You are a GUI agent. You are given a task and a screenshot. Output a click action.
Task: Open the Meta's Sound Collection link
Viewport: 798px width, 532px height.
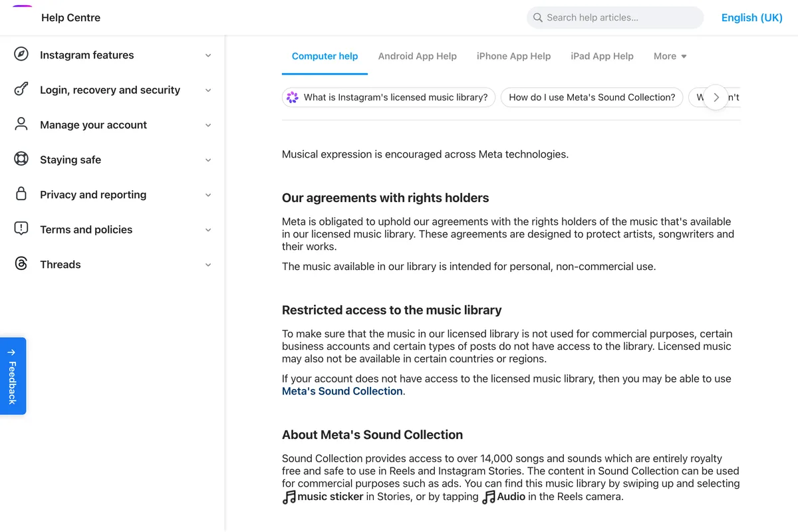pos(342,391)
